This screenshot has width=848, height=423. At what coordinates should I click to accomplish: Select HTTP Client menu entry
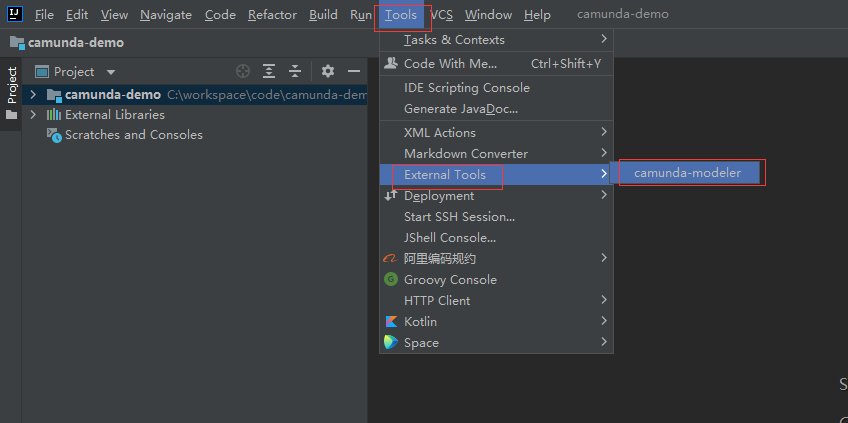click(496, 300)
